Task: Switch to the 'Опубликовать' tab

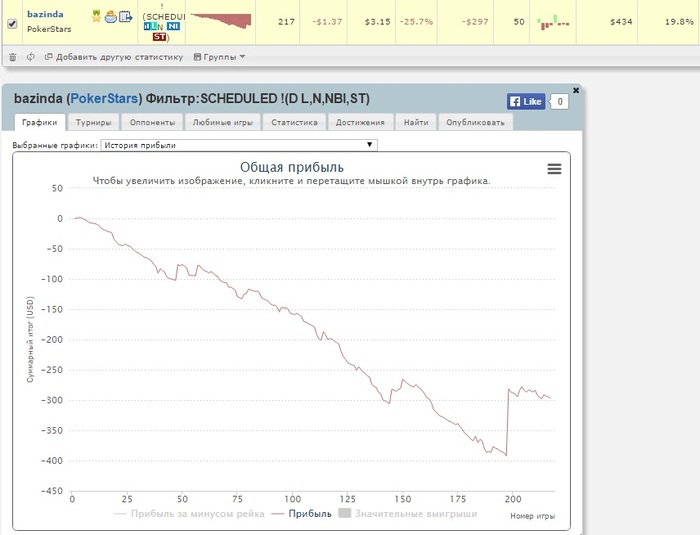Action: click(x=475, y=122)
